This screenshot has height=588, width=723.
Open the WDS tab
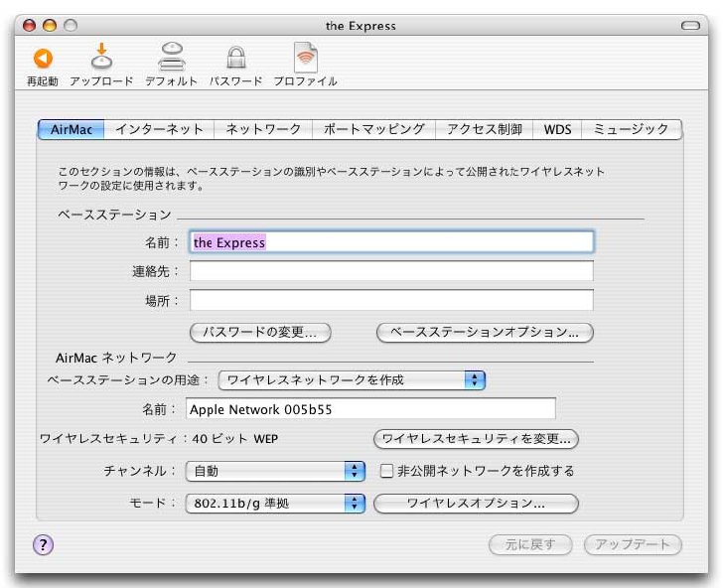(557, 129)
